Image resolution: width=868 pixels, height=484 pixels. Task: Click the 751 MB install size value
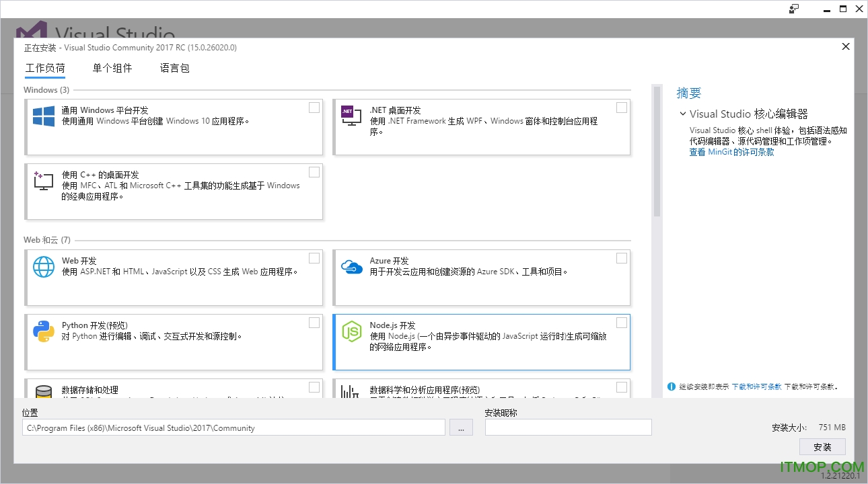click(832, 428)
